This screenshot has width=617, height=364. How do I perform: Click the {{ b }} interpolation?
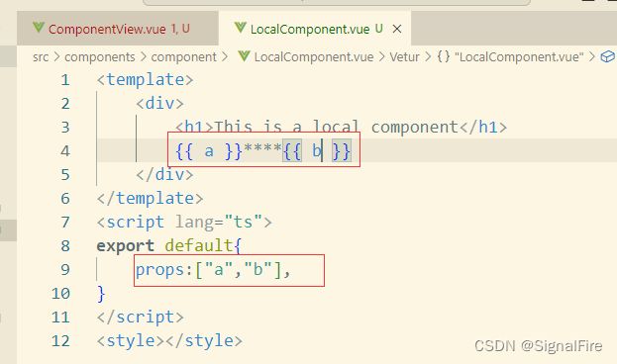click(317, 151)
